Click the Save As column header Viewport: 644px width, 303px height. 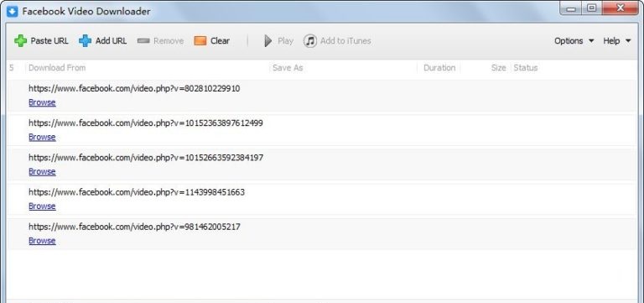(288, 68)
